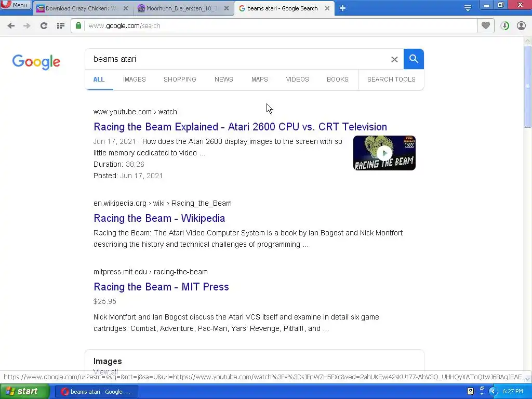The image size is (532, 399).
Task: Select beams atari - Google taskbar button
Action: click(x=96, y=392)
